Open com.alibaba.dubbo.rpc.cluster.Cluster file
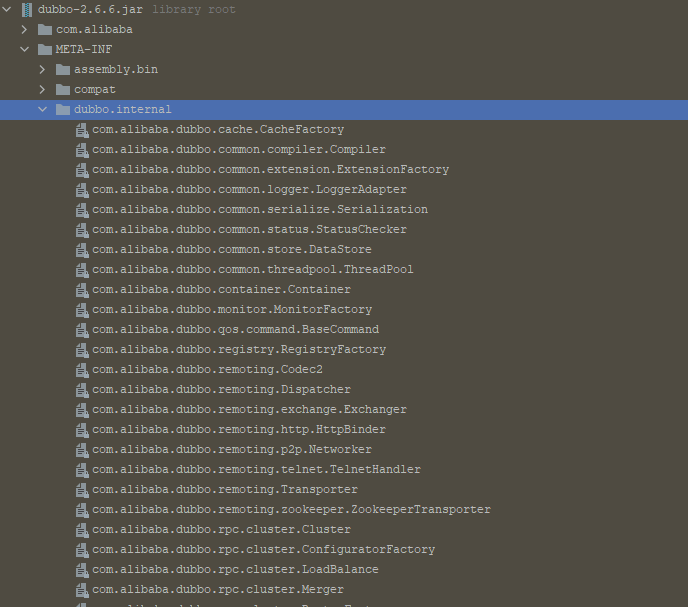This screenshot has width=688, height=607. pyautogui.click(x=221, y=530)
